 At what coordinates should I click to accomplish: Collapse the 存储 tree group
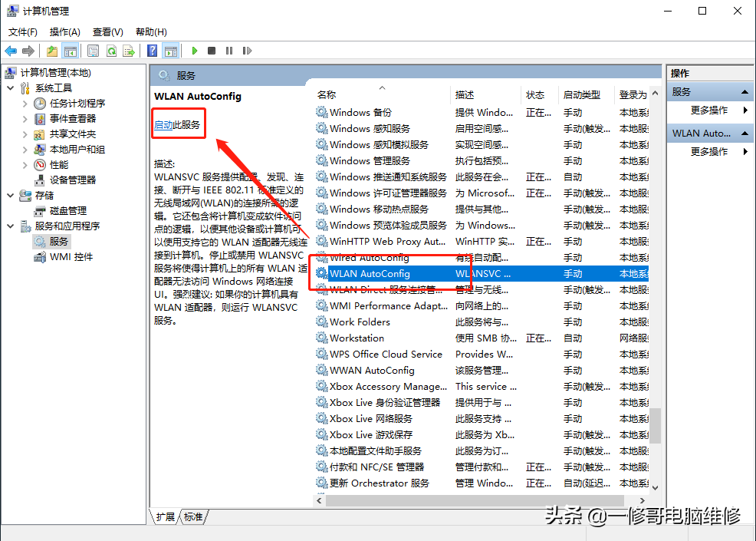click(x=11, y=196)
